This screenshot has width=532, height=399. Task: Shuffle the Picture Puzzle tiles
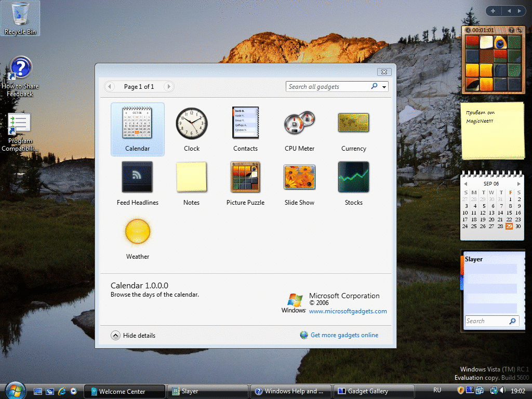tap(519, 30)
